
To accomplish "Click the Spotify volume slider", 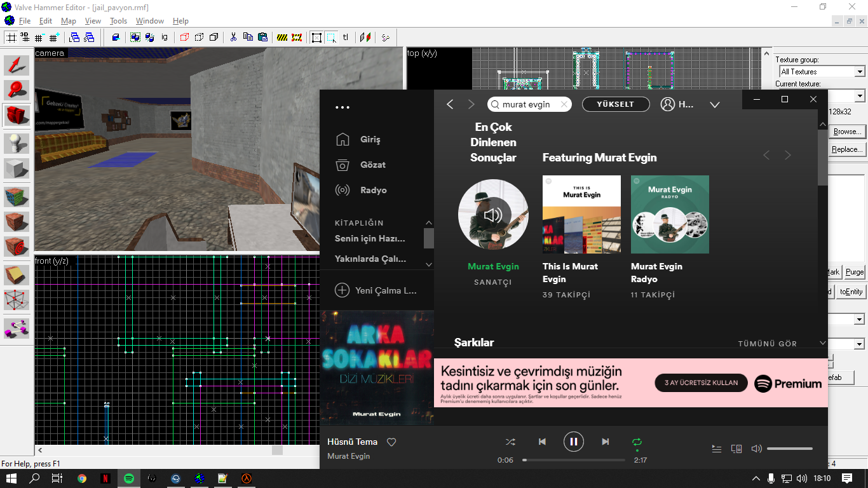I will click(x=790, y=449).
